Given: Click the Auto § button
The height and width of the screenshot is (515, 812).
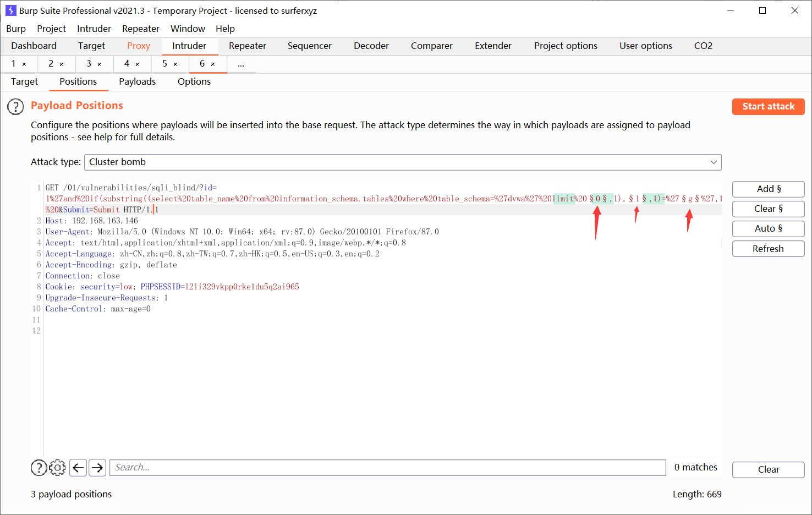Looking at the screenshot, I should [769, 229].
